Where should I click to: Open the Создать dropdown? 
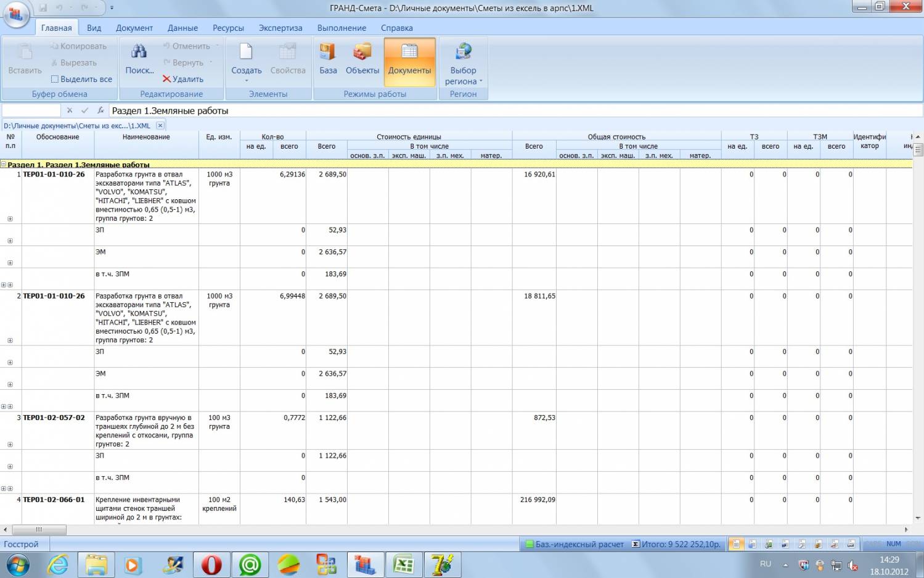pos(246,75)
